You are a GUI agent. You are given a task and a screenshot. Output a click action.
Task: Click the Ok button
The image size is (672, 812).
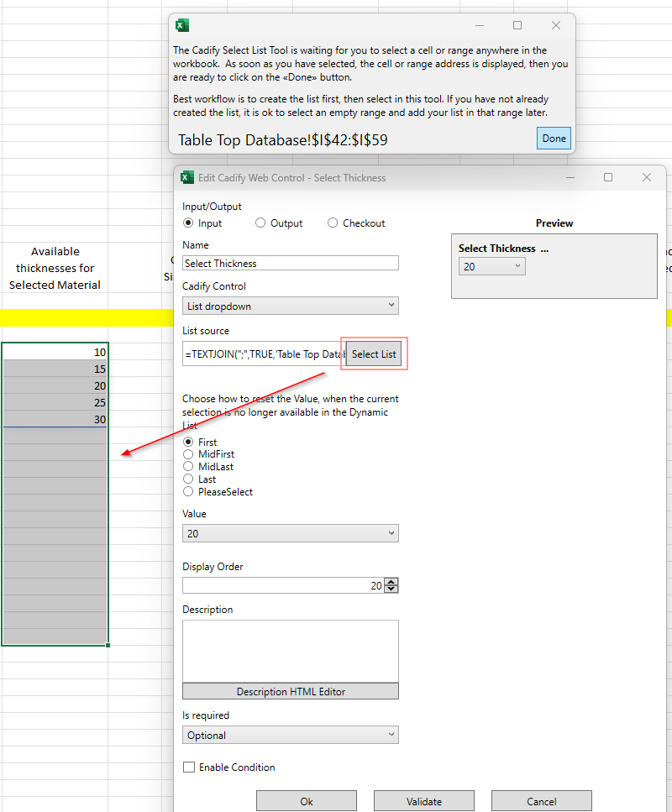[x=307, y=801]
